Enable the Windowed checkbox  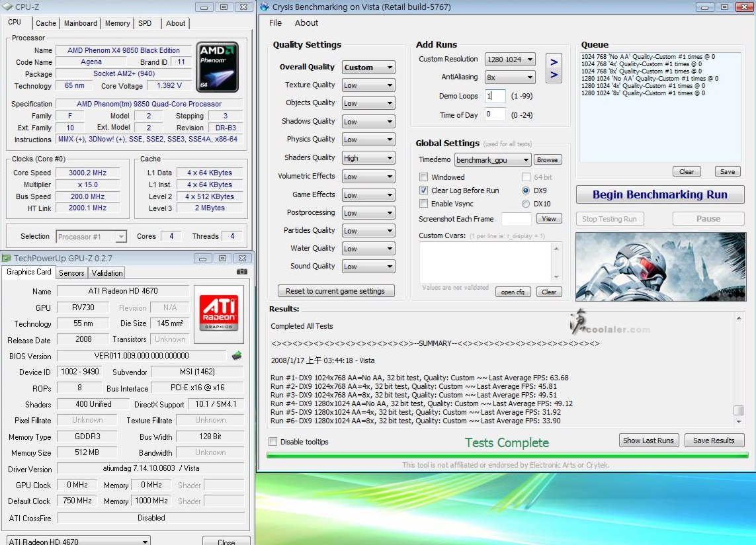coord(423,177)
